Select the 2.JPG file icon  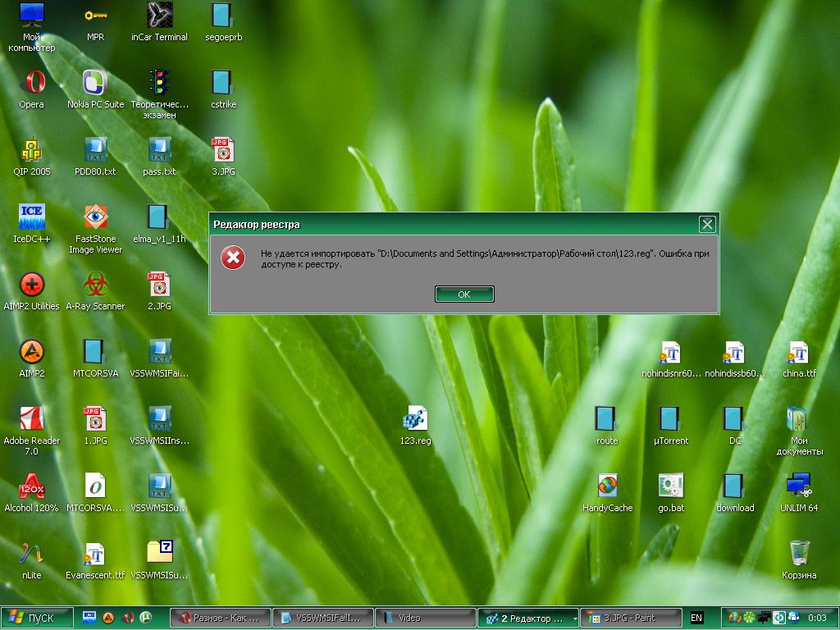(x=159, y=291)
